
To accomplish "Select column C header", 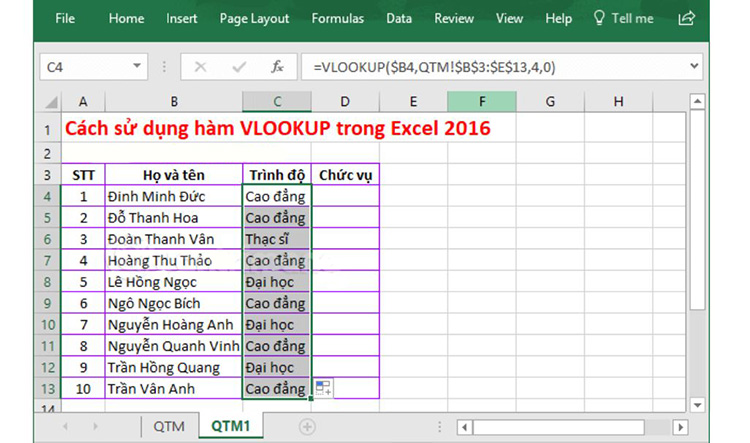I will coord(277,102).
